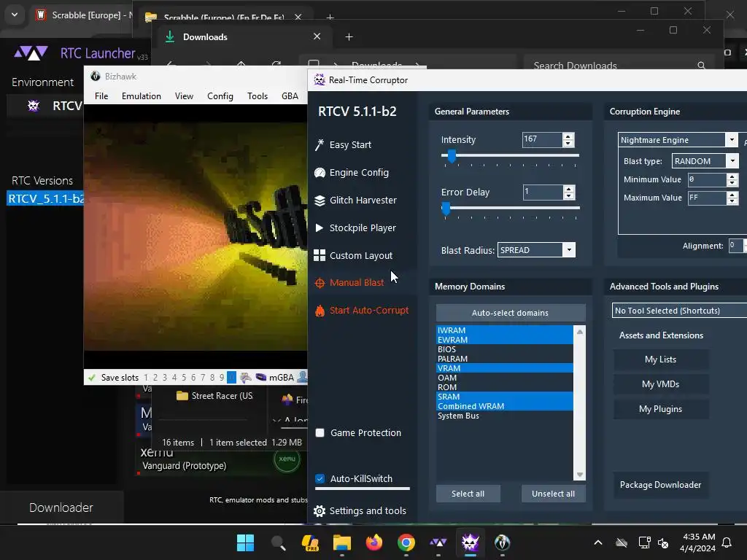The width and height of the screenshot is (747, 560).
Task: Open taskbar Search
Action: click(278, 542)
